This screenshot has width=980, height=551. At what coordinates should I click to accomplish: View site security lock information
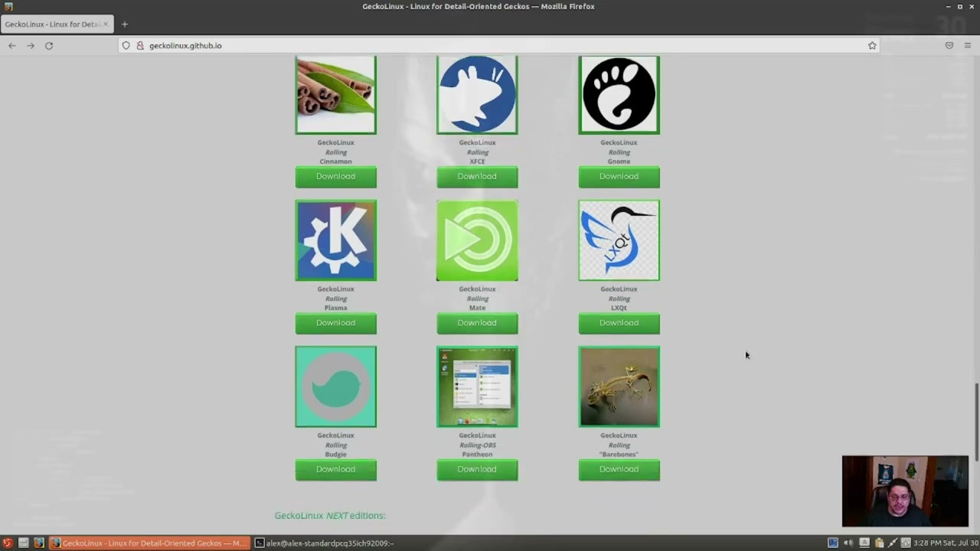tap(140, 46)
